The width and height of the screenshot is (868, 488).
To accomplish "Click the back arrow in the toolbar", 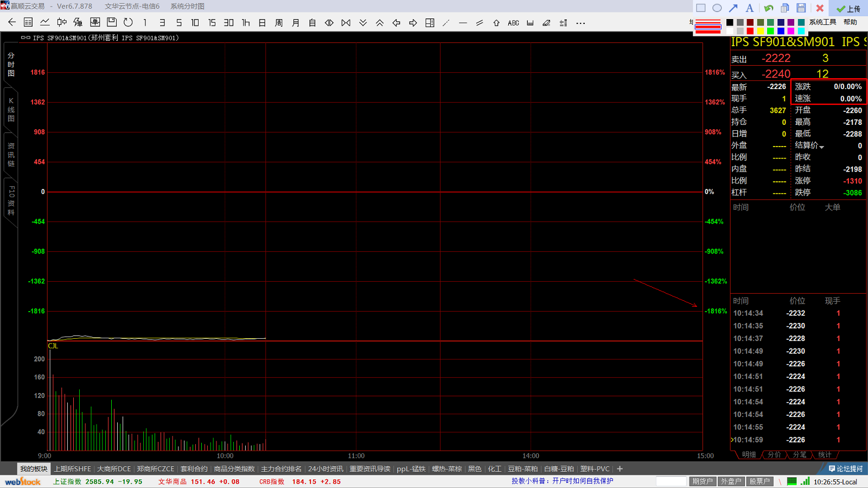I will (x=12, y=23).
